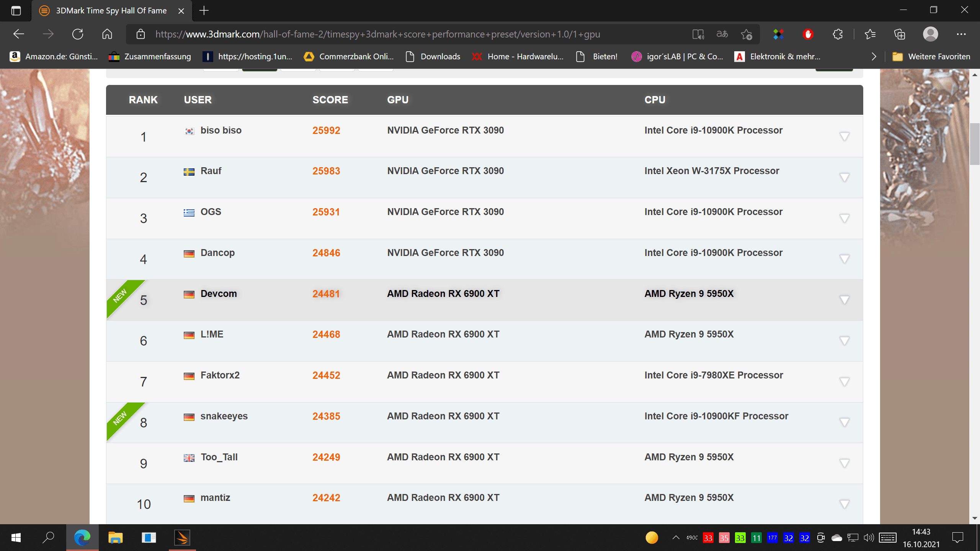Open the red ad-blocker hand extension

pos(808,34)
